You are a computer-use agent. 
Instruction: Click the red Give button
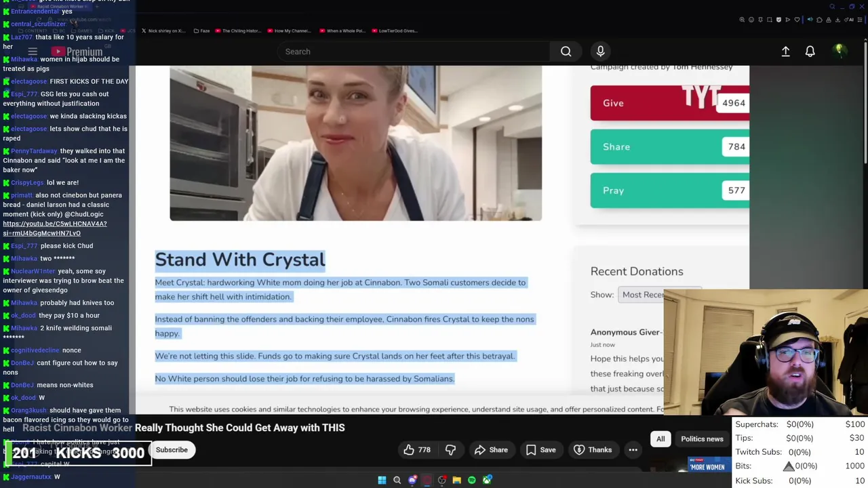click(670, 103)
